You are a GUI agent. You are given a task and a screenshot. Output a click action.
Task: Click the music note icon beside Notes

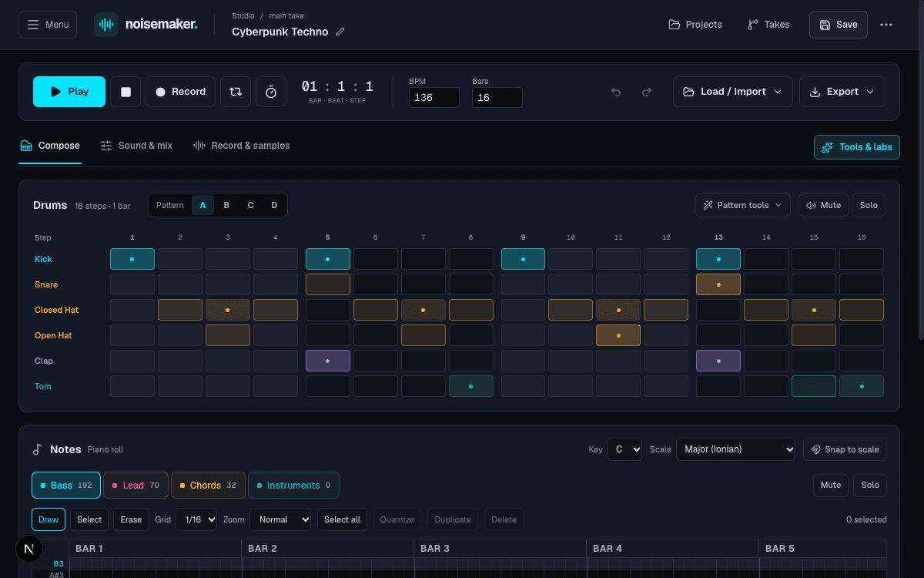pos(38,449)
